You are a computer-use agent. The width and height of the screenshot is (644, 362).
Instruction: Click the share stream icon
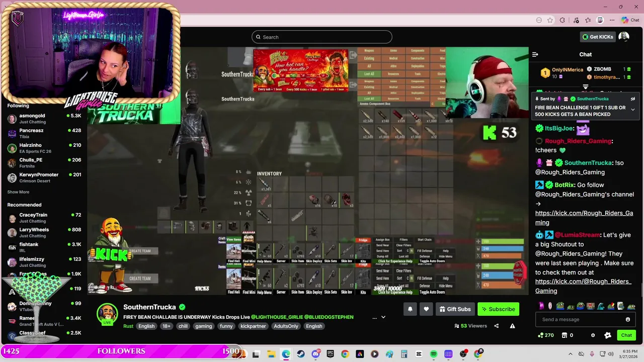pyautogui.click(x=496, y=326)
